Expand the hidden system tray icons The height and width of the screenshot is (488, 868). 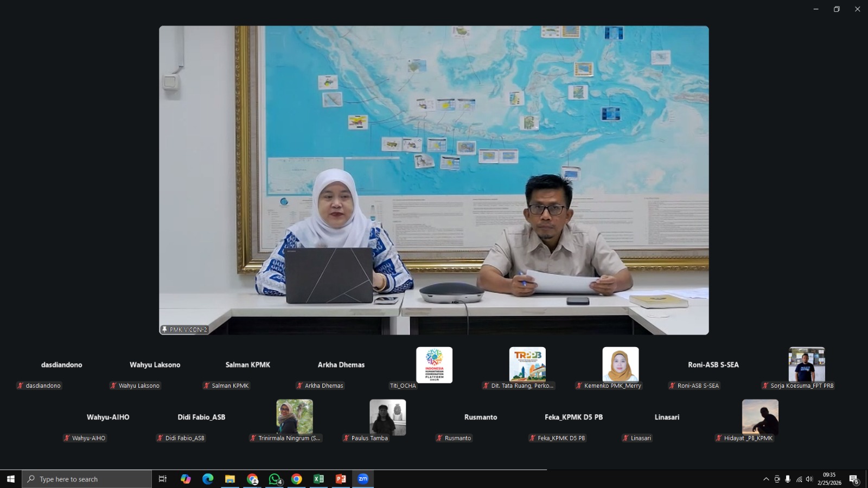(x=766, y=479)
